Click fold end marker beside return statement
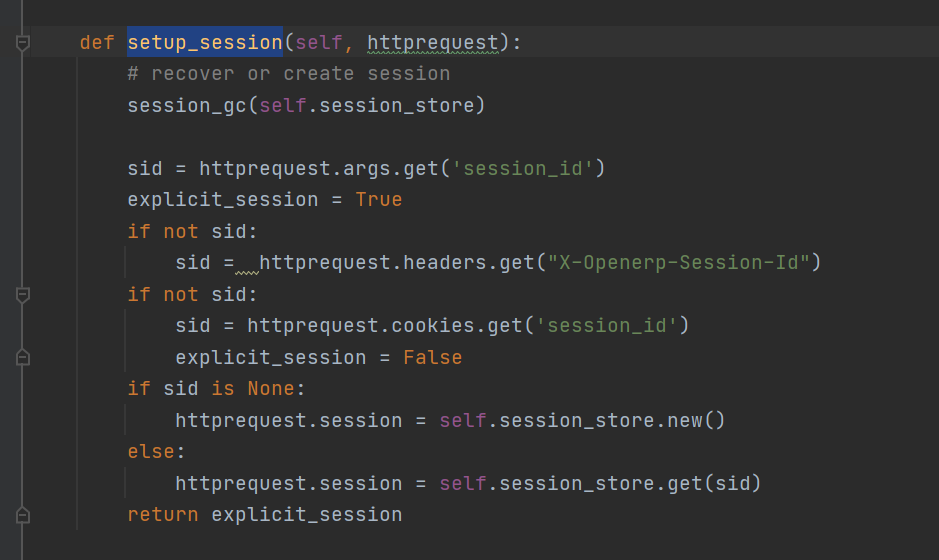 pos(23,516)
